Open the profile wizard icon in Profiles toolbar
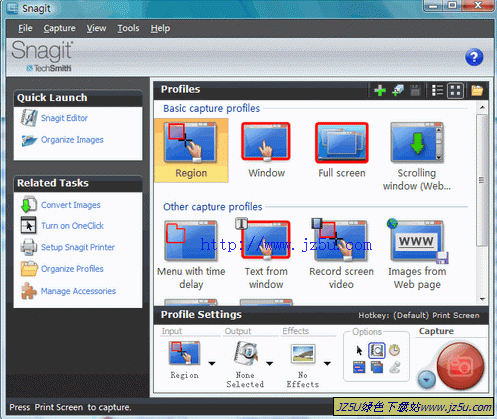 click(x=398, y=90)
